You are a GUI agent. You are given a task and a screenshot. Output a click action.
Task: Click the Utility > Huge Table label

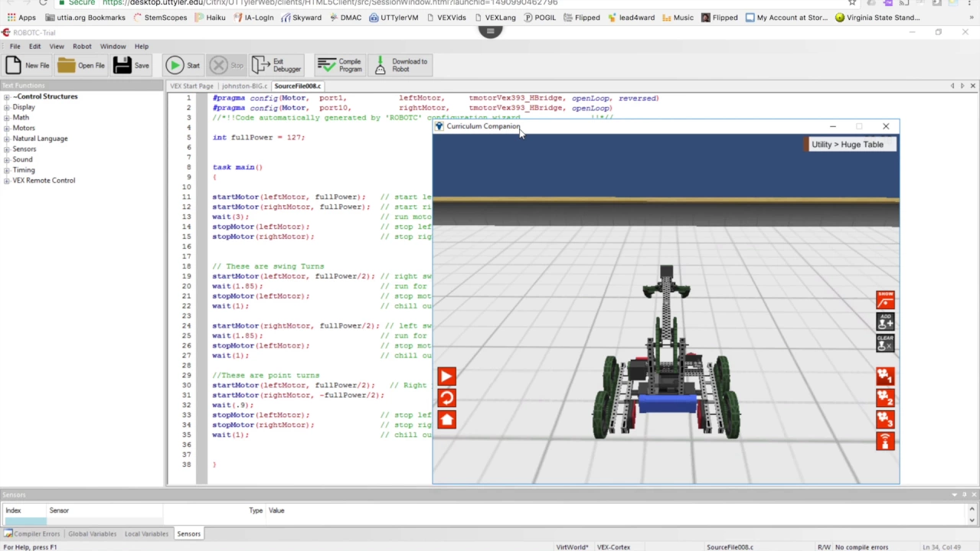pyautogui.click(x=848, y=144)
